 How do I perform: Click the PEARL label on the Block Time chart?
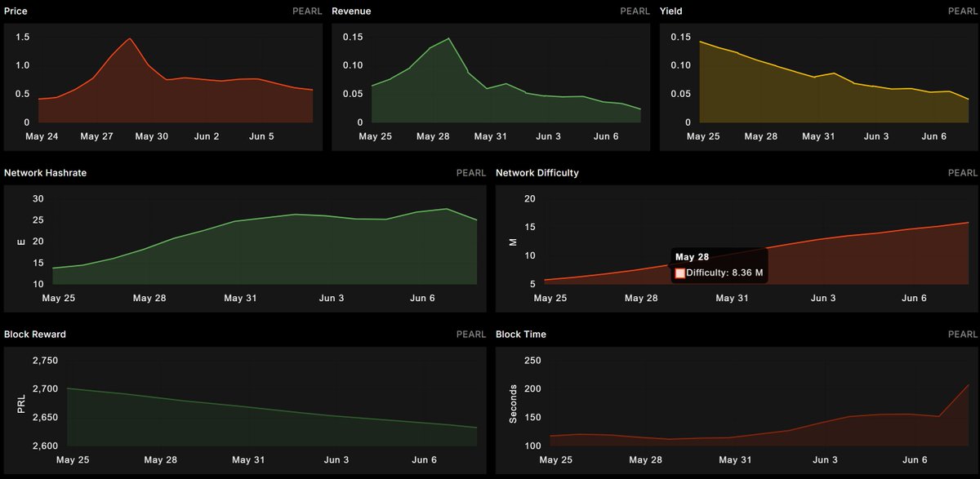[x=963, y=335]
